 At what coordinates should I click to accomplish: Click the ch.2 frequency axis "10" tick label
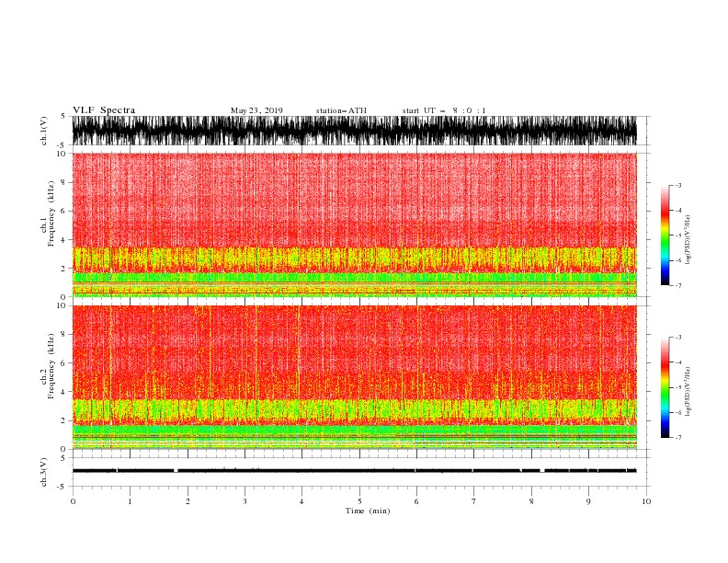point(62,305)
